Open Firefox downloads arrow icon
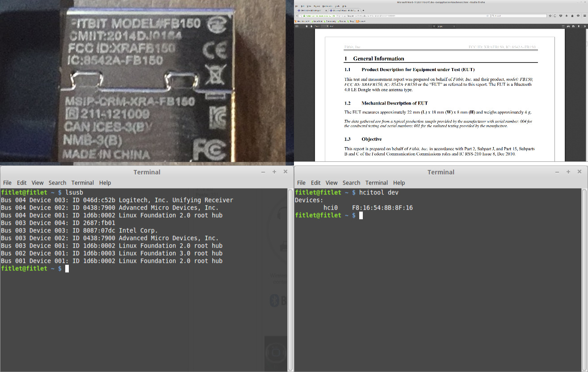Viewport: 588px width, 372px height. click(567, 16)
